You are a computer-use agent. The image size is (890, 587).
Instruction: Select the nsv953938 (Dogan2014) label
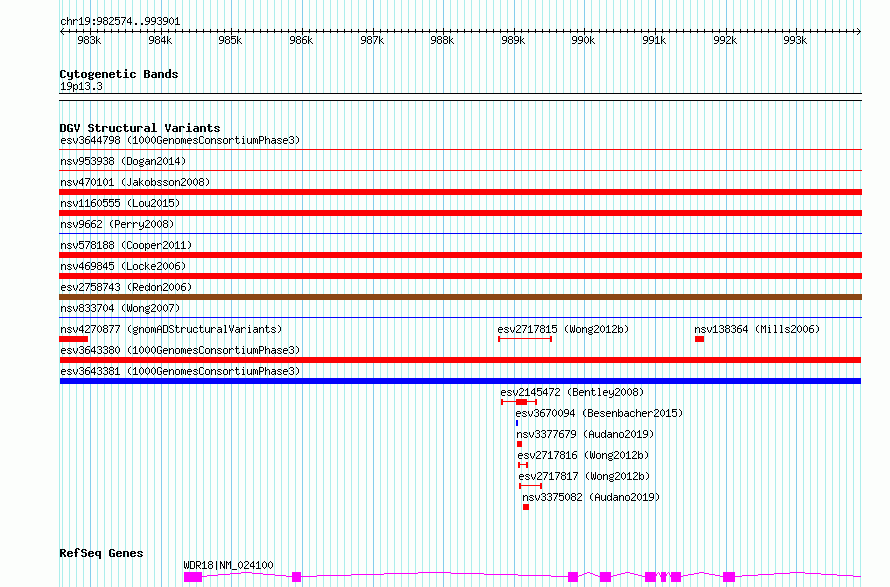[123, 161]
